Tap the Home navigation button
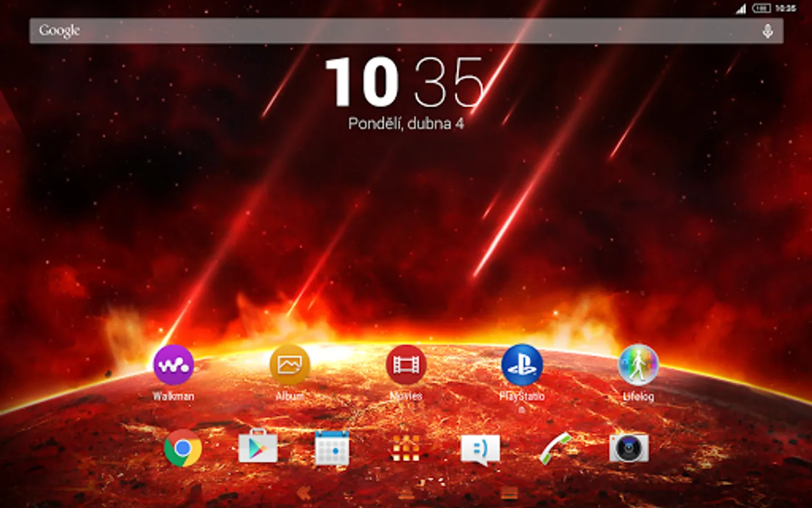Screen dimensions: 812x508 406,494
